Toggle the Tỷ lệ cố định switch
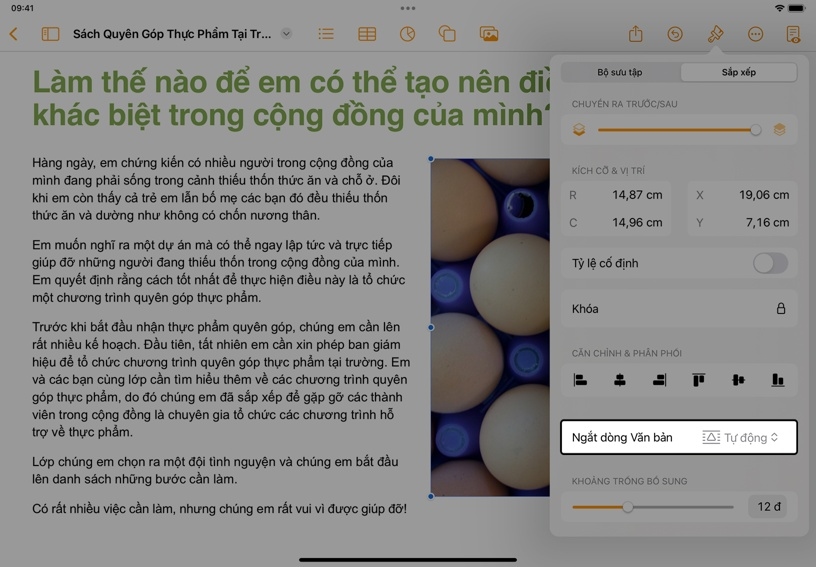 (x=770, y=263)
